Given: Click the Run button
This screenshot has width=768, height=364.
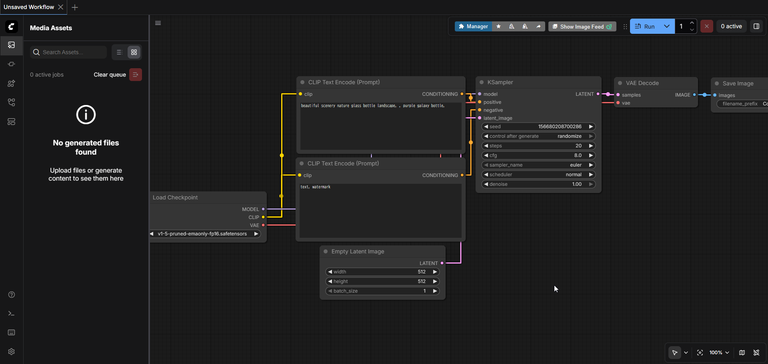Looking at the screenshot, I should tap(645, 26).
